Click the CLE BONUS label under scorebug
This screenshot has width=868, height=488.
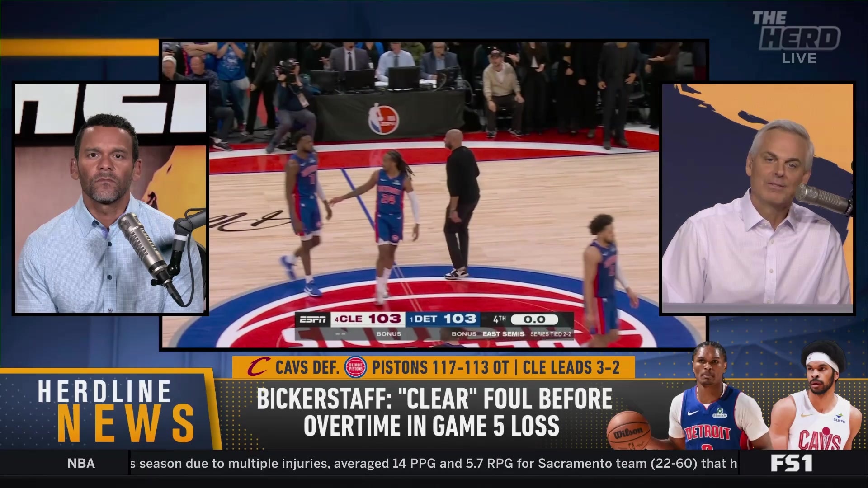389,334
